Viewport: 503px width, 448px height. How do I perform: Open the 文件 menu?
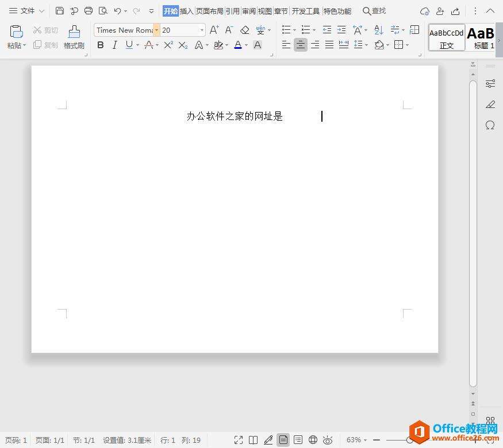pos(26,11)
